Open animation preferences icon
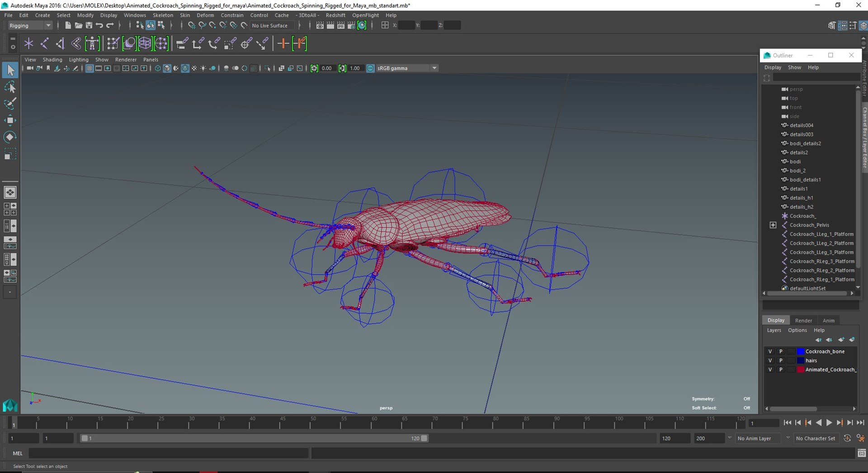The image size is (868, 473). pos(860,438)
